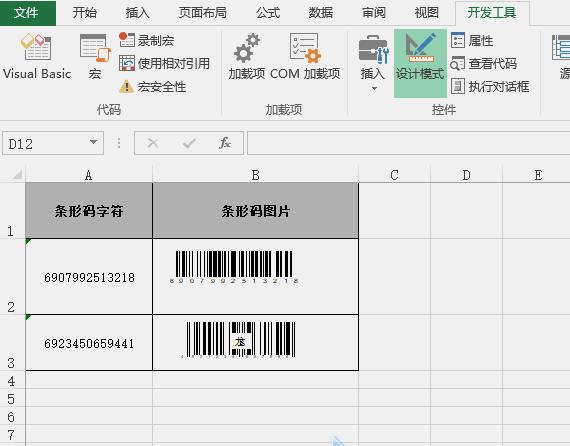Click the formula bar cancel X icon
Viewport: 570px width, 446px height.
[x=153, y=143]
